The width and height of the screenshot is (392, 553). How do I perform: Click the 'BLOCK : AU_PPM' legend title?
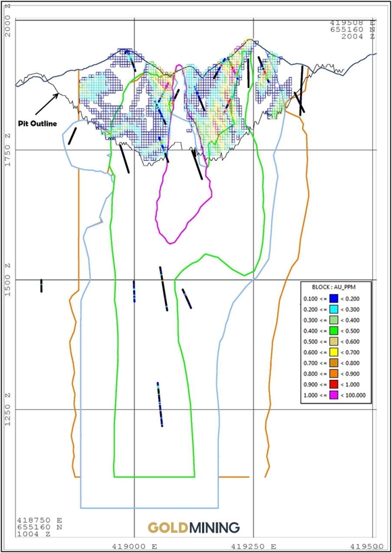(x=335, y=287)
